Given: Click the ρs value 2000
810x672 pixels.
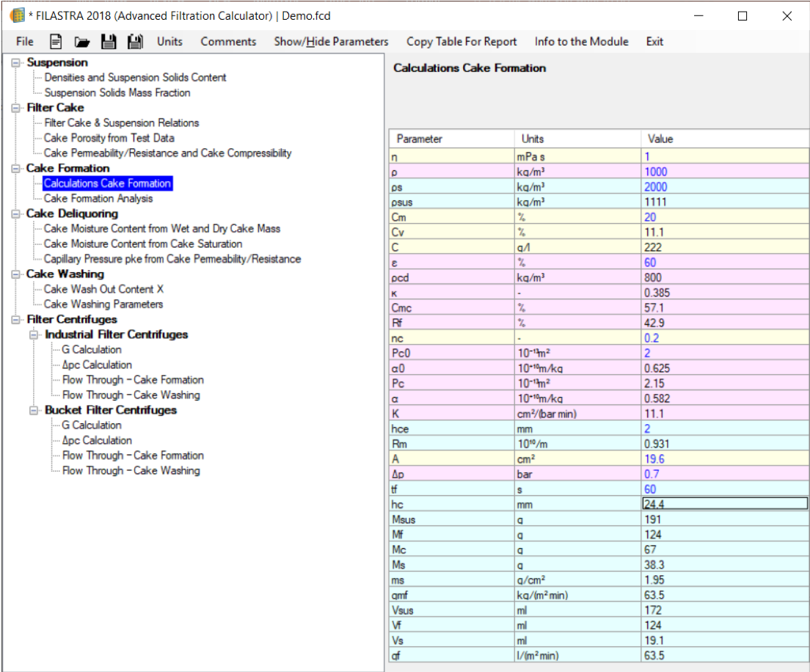Looking at the screenshot, I should 725,187.
